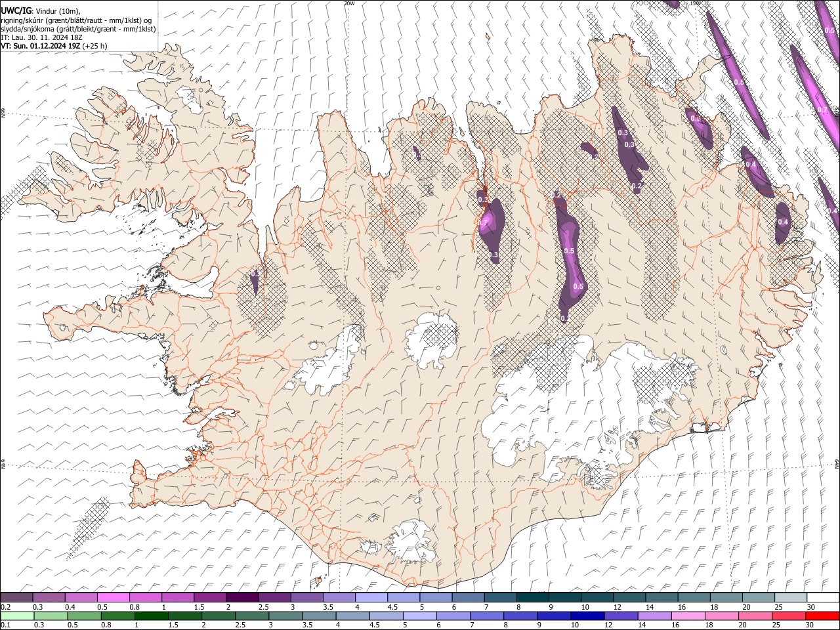
Task: Click the "VT: Sun. 01.12.2024 19Z (+25 h)" line
Action: click(54, 46)
